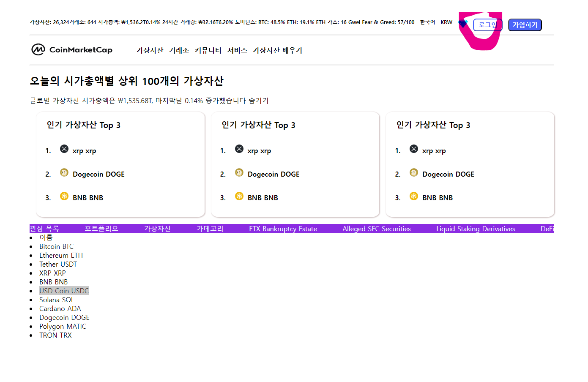Viewport: 588px width, 382px height.
Task: Click the 도미넌스 BTC 48.5% ETH 19.1% stat
Action: 275,22
